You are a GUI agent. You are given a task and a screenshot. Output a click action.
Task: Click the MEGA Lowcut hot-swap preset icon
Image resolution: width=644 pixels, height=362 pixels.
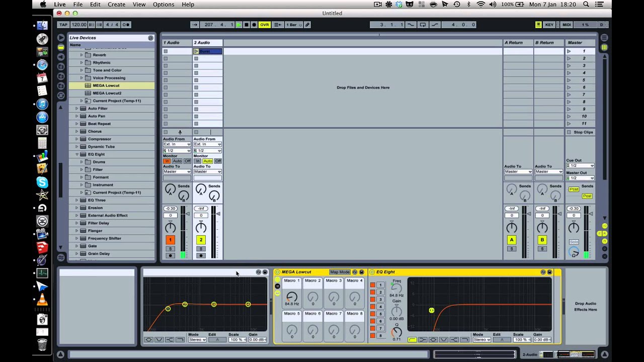tap(355, 272)
